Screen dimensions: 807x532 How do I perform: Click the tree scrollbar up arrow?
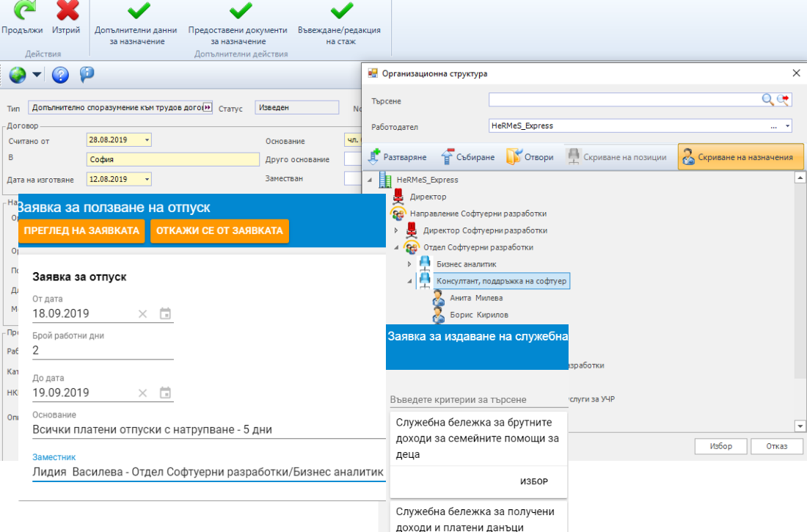tap(800, 178)
